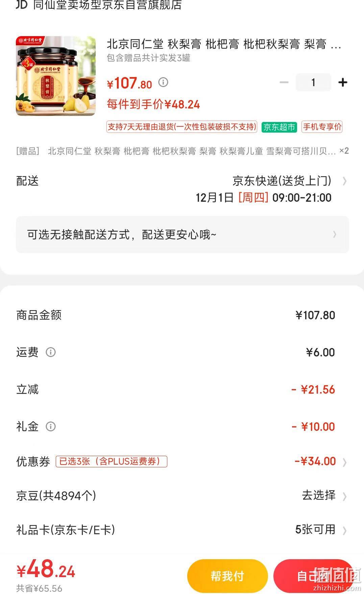
Task: Tap the 手机专享价 tag
Action: coord(322,127)
